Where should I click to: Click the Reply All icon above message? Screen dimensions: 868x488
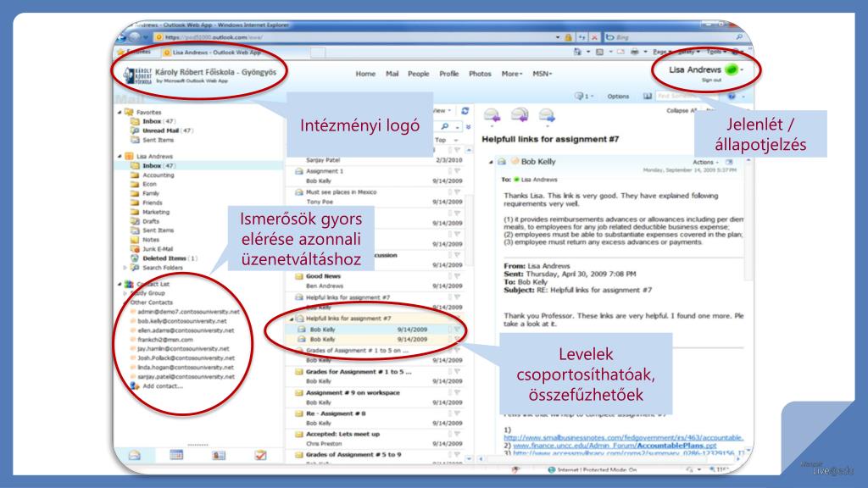click(520, 115)
